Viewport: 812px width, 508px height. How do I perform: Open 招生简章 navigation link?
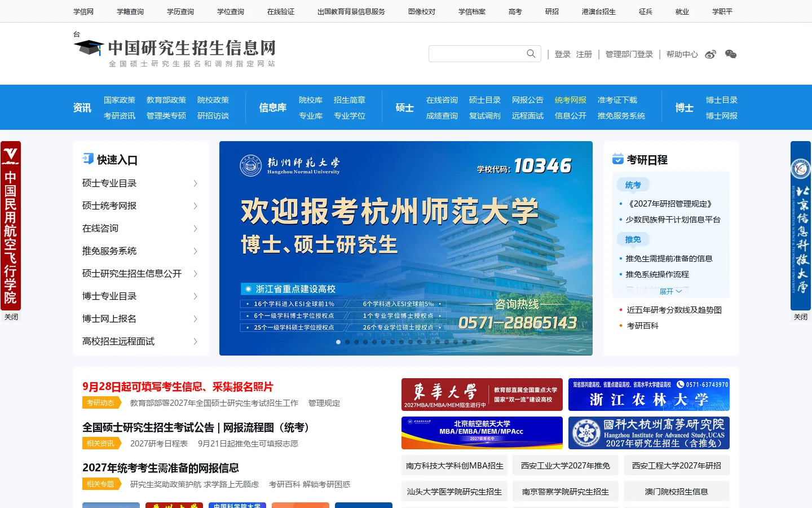point(350,100)
